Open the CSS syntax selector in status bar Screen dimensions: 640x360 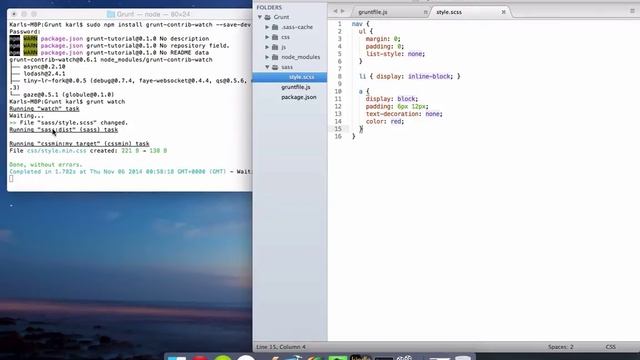point(611,347)
